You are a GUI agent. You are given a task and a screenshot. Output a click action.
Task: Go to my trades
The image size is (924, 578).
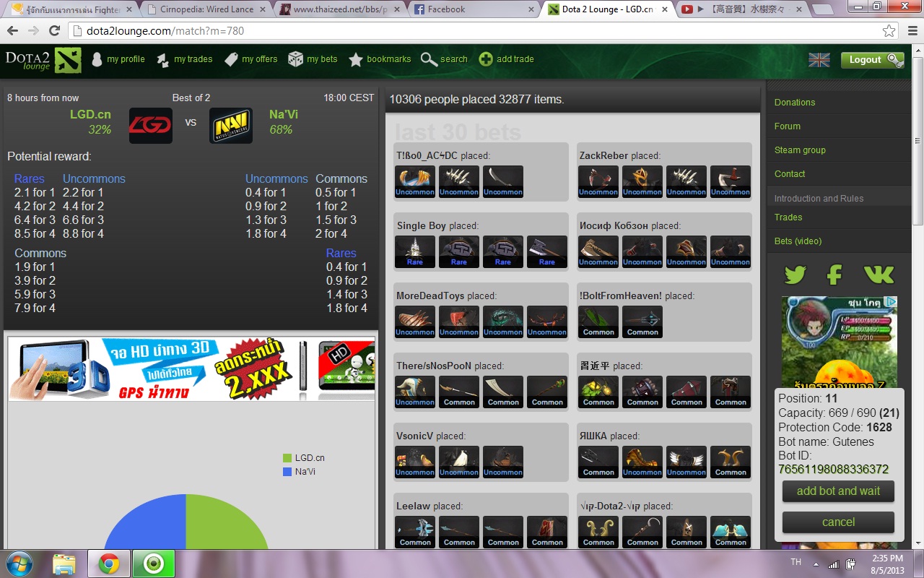[x=185, y=59]
